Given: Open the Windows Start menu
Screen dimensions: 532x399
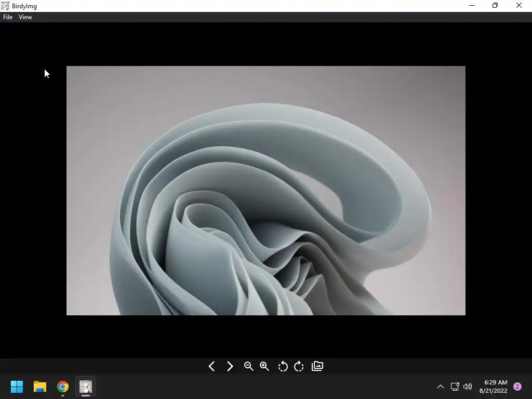Looking at the screenshot, I should [x=17, y=387].
